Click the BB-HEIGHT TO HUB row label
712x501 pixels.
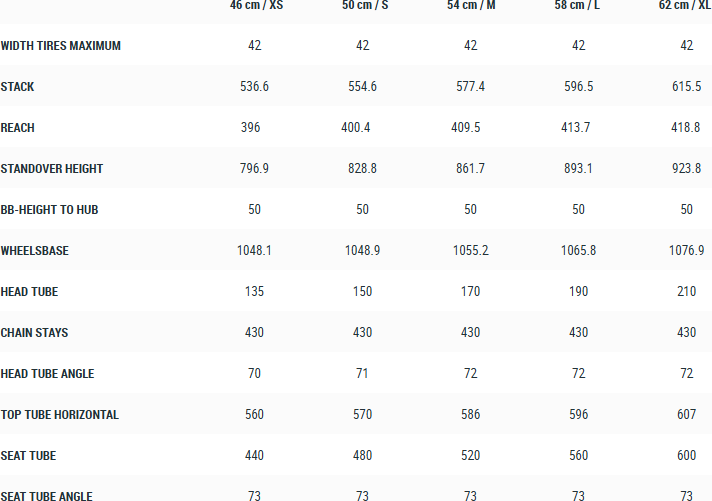(49, 210)
